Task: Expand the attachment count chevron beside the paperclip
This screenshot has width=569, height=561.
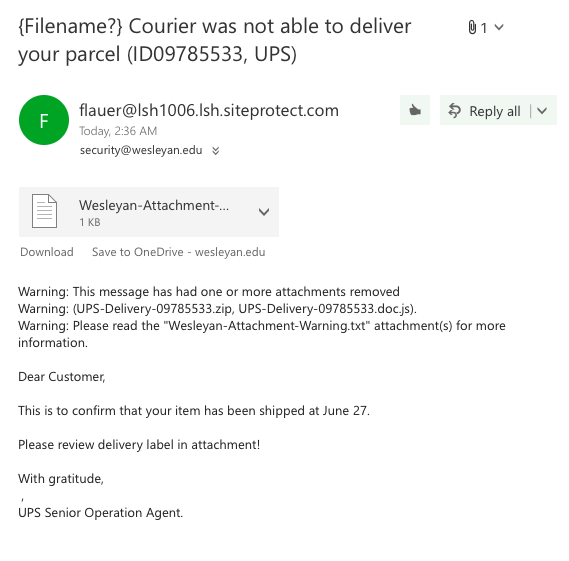Action: tap(499, 27)
